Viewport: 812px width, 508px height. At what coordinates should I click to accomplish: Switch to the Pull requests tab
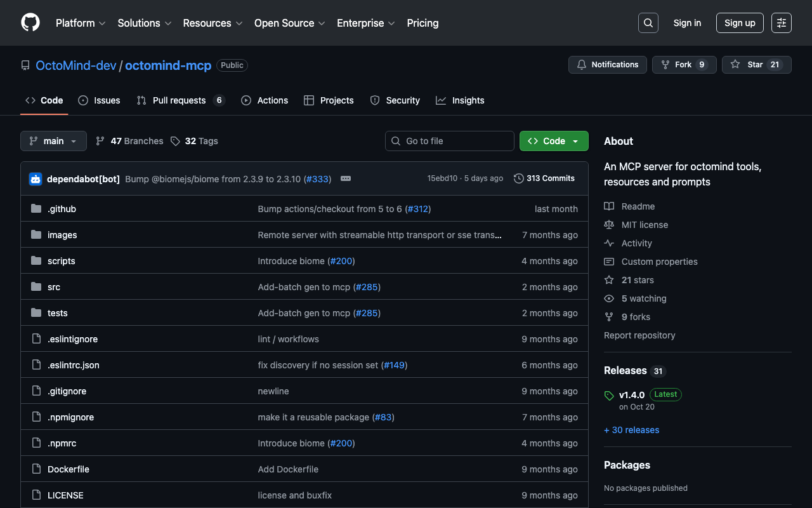180,100
